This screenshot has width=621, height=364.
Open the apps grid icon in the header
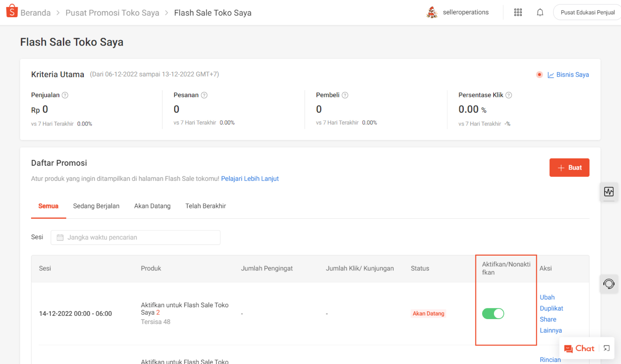518,12
